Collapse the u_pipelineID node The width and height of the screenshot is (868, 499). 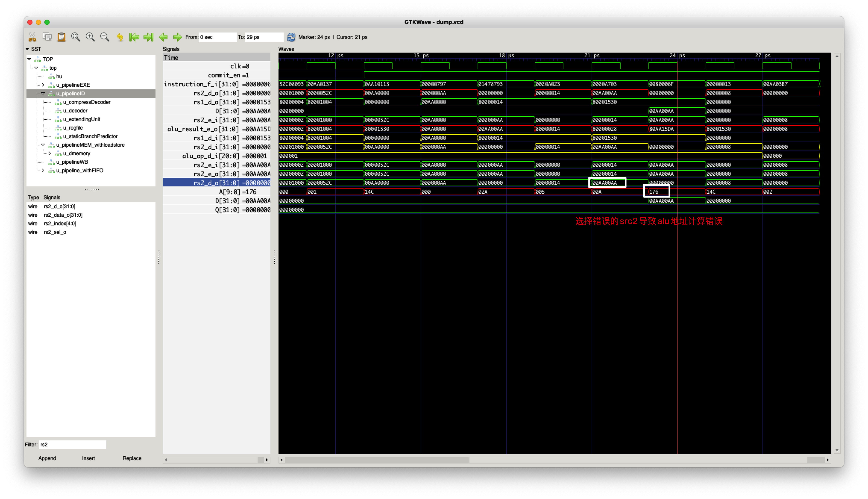pyautogui.click(x=43, y=93)
